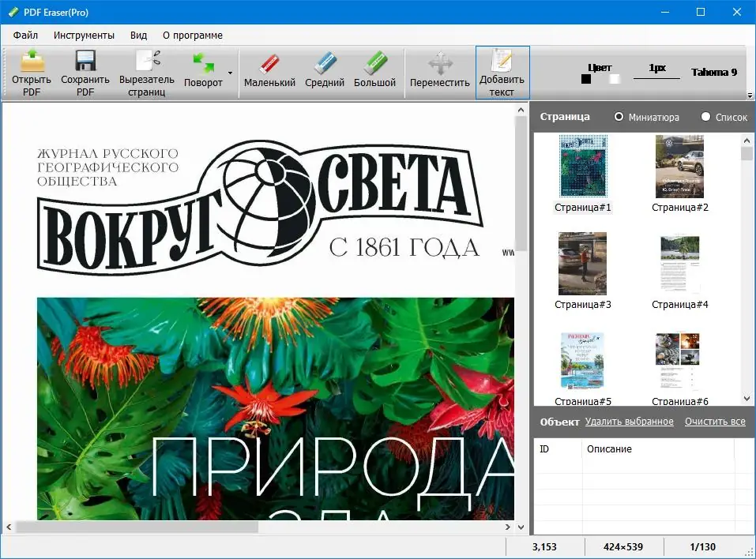The image size is (756, 559).
Task: Maximize the PDF Eraser window
Action: point(701,12)
